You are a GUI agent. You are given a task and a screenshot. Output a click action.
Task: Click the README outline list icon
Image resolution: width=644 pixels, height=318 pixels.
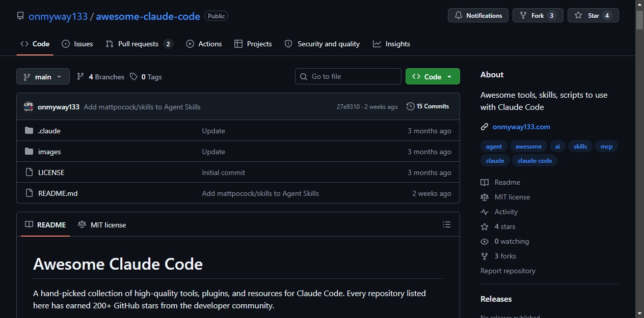(x=447, y=224)
